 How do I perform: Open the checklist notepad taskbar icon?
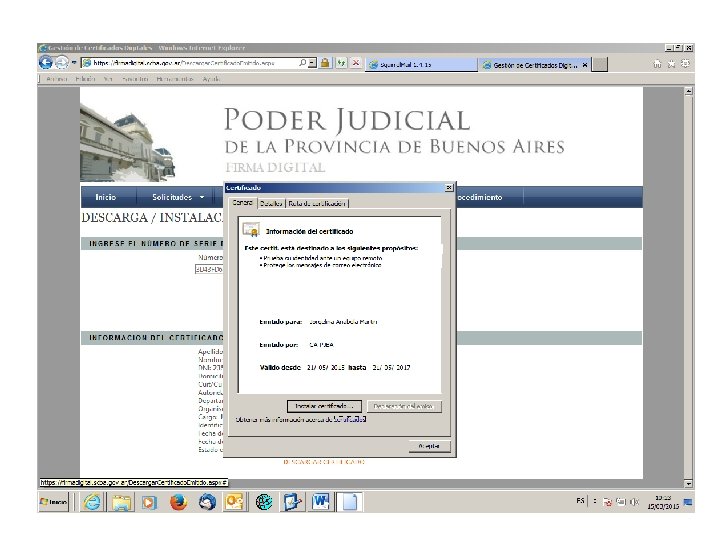click(292, 502)
